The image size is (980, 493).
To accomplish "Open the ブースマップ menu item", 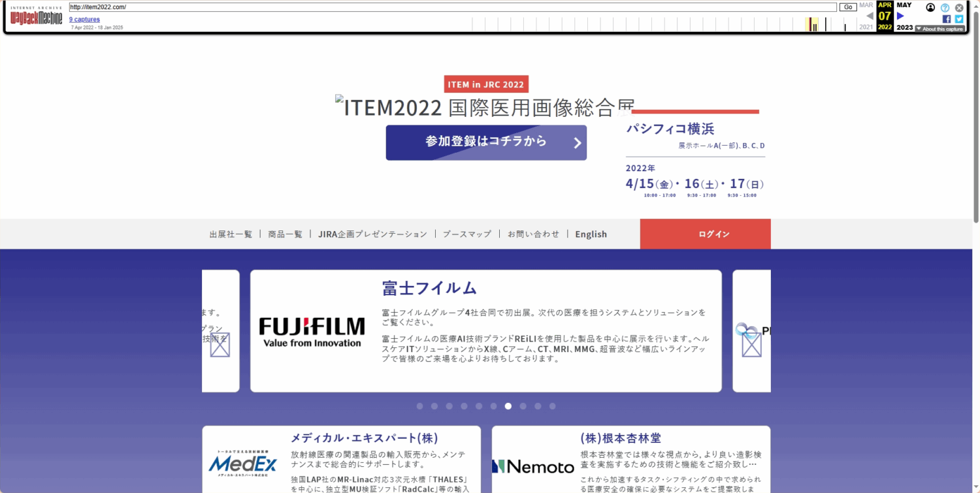I will coord(467,234).
